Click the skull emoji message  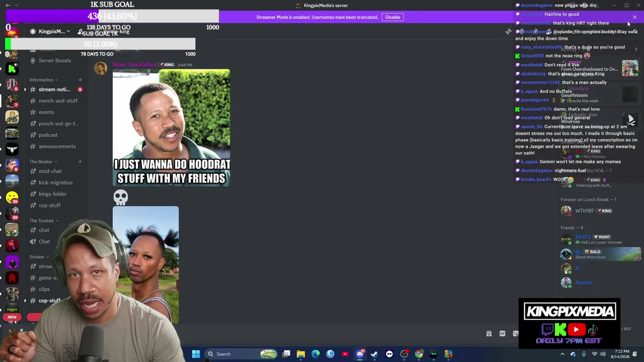[x=121, y=198]
